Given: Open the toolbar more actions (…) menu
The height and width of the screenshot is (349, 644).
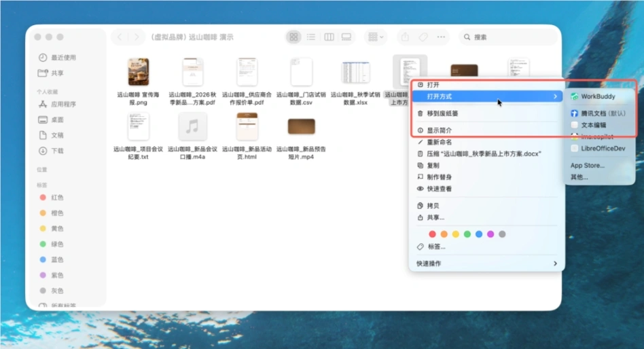Looking at the screenshot, I should point(441,37).
